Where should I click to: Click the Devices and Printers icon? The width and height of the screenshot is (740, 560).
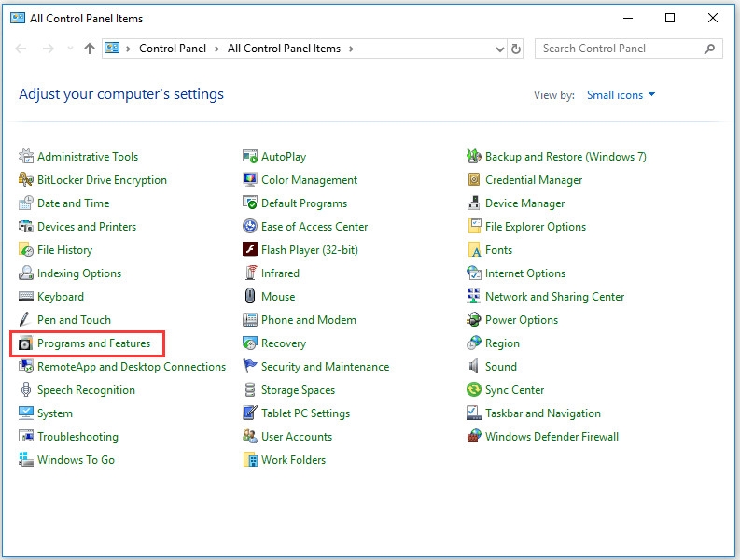26,226
